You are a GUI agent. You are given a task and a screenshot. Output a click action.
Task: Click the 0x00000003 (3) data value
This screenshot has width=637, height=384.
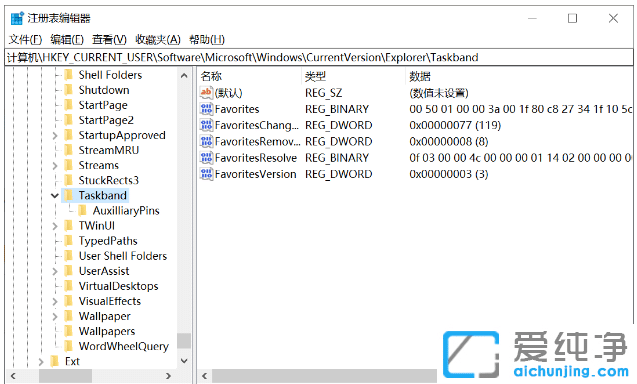(x=448, y=174)
